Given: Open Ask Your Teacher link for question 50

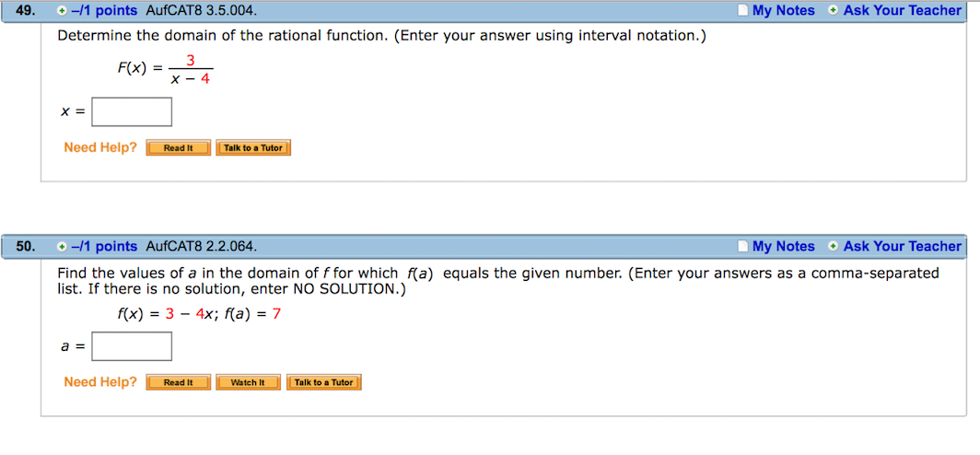Looking at the screenshot, I should click(903, 247).
